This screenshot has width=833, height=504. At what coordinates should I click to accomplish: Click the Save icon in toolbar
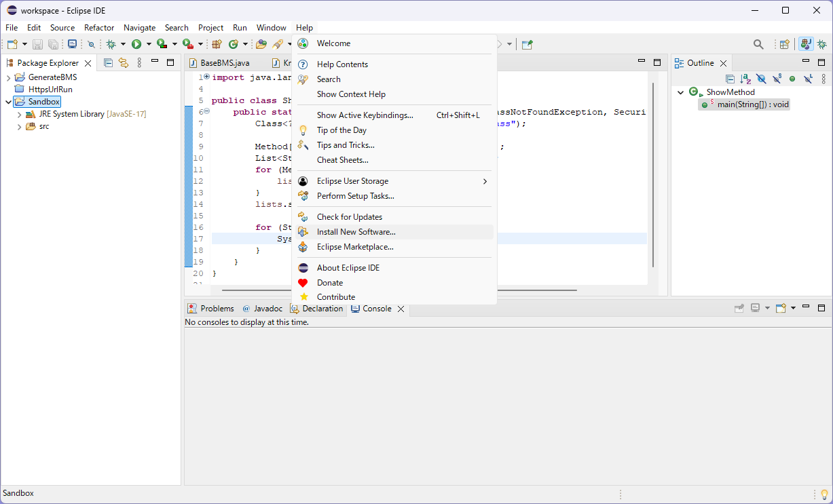pos(37,44)
